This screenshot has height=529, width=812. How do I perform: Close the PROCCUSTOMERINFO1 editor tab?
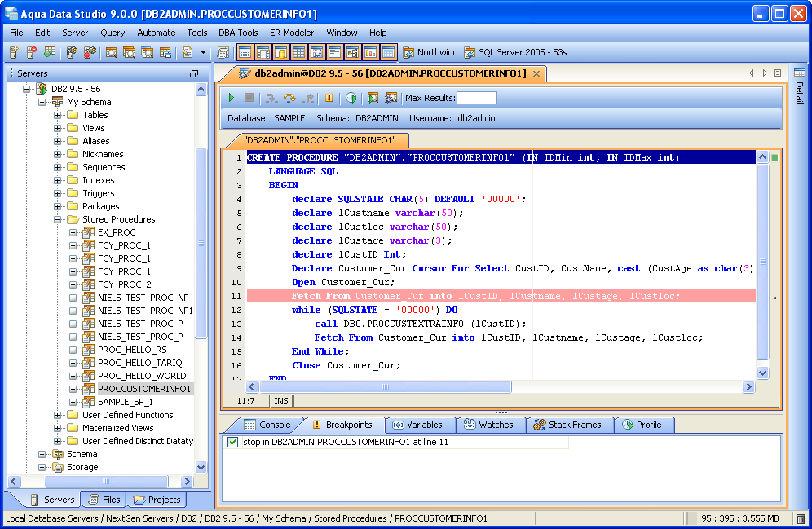(x=536, y=73)
